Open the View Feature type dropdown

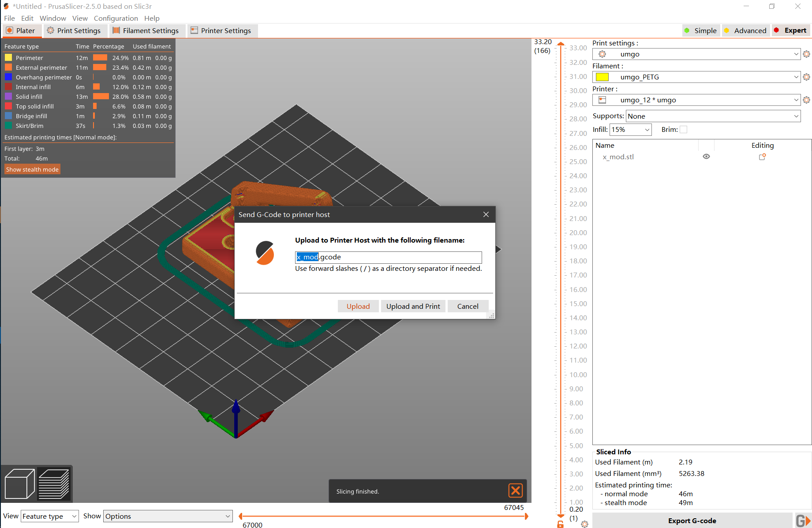[49, 516]
